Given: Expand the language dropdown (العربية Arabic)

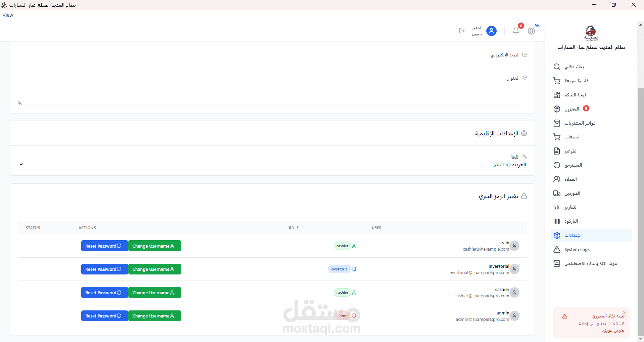Looking at the screenshot, I should (273, 165).
